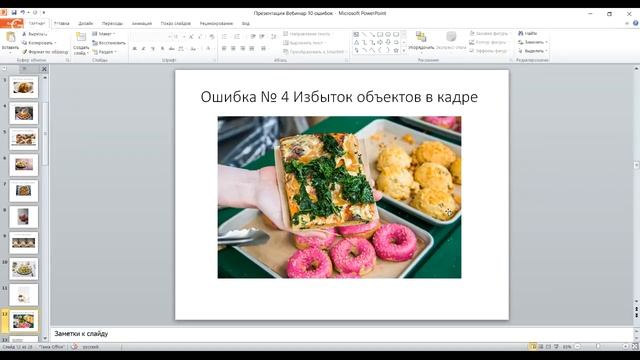Open the Рецензирование ribbon tab
Image resolution: width=640 pixels, height=360 pixels.
click(x=216, y=24)
